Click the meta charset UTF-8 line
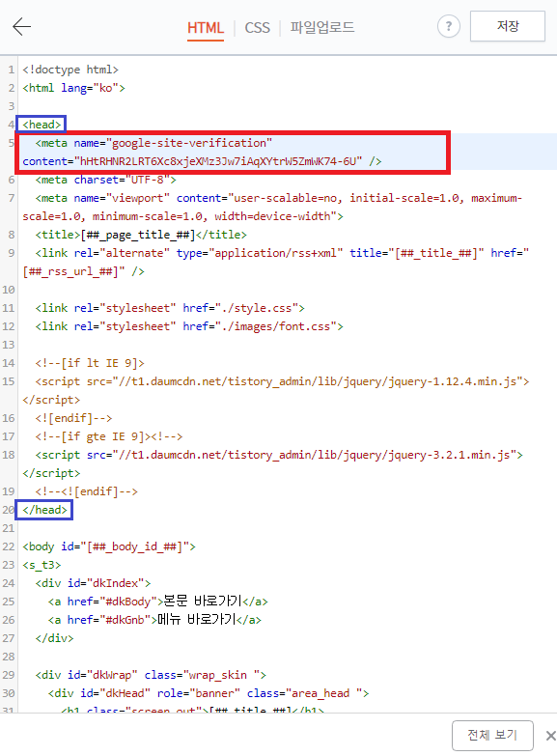This screenshot has height=756, width=557. 105,180
